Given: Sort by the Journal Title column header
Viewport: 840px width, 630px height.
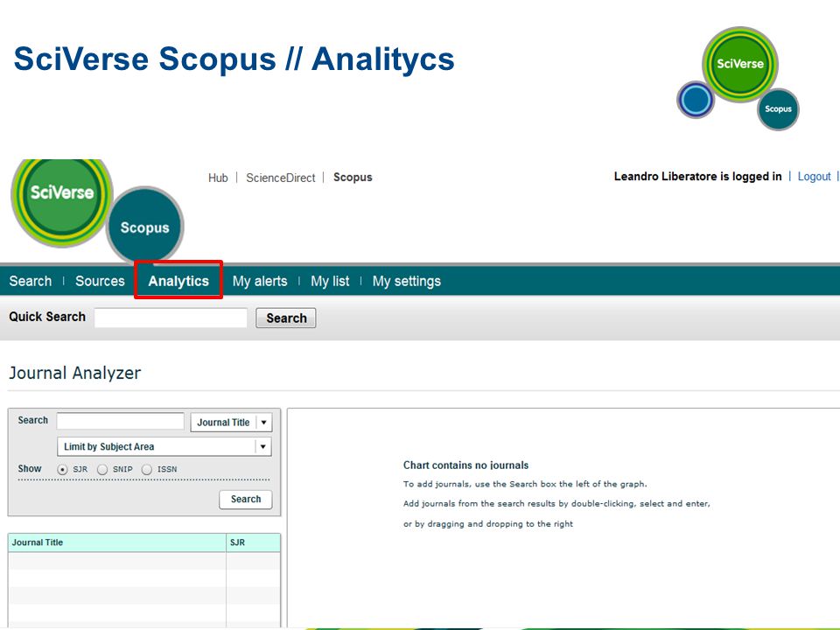Looking at the screenshot, I should [x=117, y=542].
